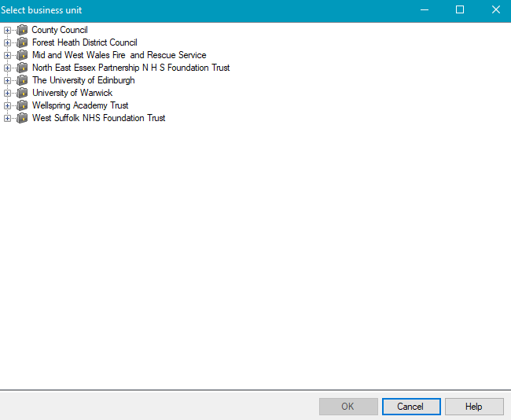
Task: Expand the West Suffolk NHS Foundation Trust node
Action: [x=7, y=119]
